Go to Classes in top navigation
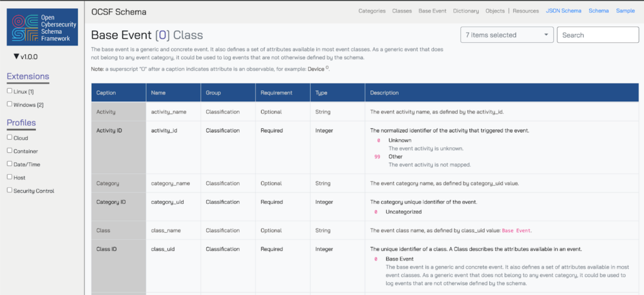 pos(402,11)
